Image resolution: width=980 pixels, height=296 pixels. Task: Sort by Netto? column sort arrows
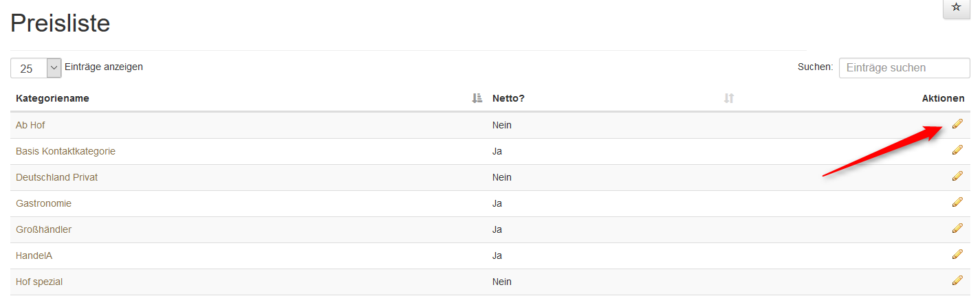coord(729,99)
